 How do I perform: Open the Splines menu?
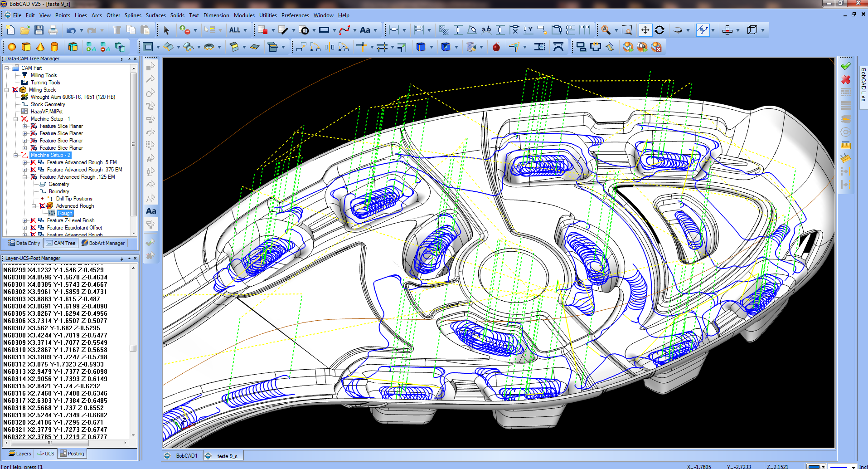coord(133,15)
